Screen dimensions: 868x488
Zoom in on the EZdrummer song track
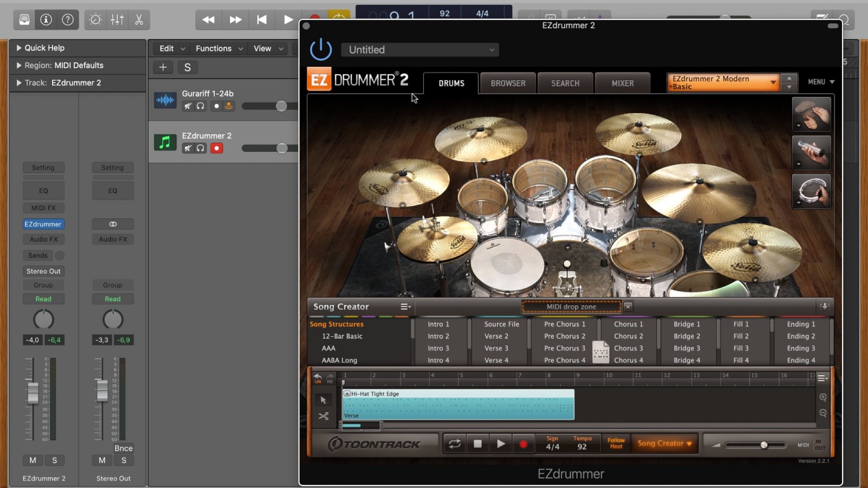[x=823, y=397]
